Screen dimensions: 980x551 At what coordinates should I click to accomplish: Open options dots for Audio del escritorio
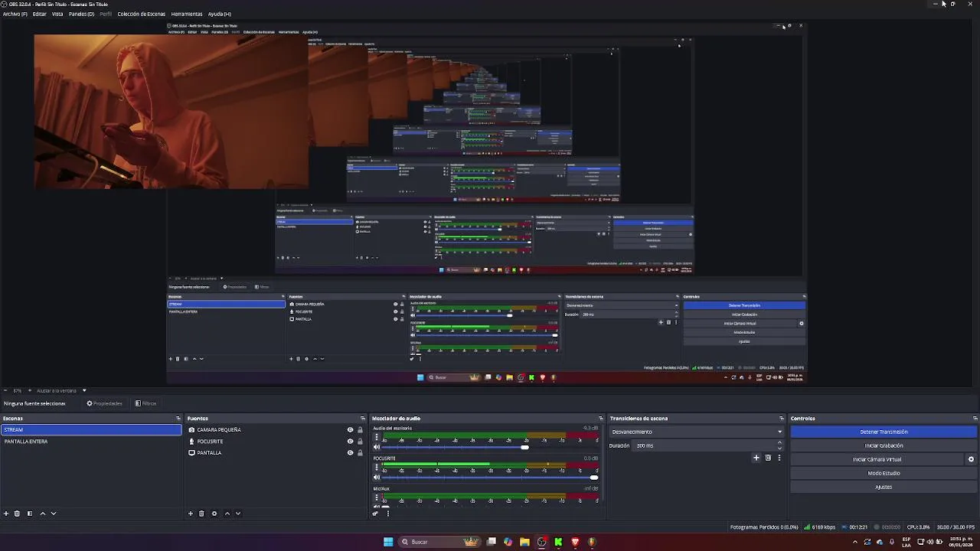pos(376,436)
